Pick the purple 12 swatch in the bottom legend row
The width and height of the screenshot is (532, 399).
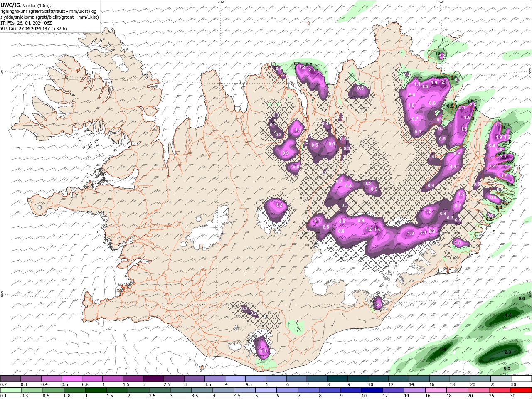(x=393, y=390)
